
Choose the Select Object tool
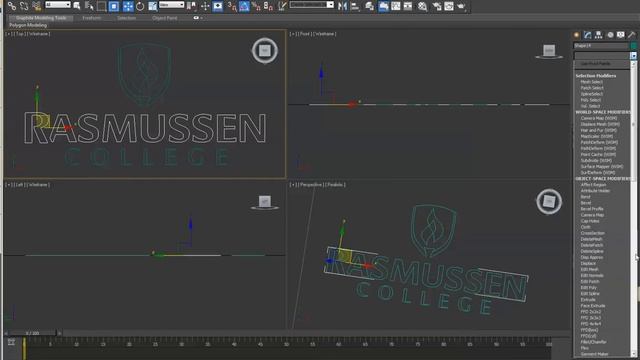pos(77,6)
